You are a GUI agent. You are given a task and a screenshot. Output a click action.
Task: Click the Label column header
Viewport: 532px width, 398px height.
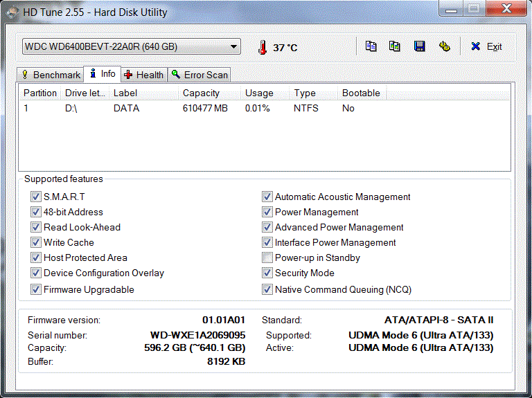pos(143,93)
